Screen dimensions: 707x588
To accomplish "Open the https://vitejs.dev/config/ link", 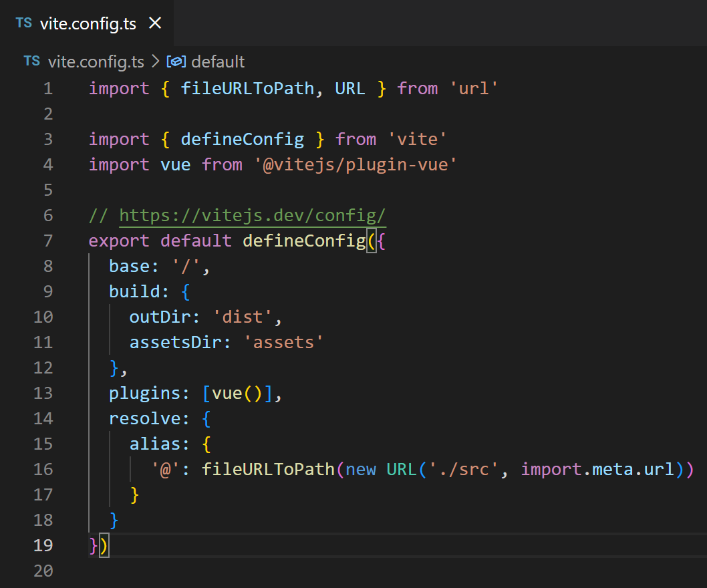I will pos(253,216).
